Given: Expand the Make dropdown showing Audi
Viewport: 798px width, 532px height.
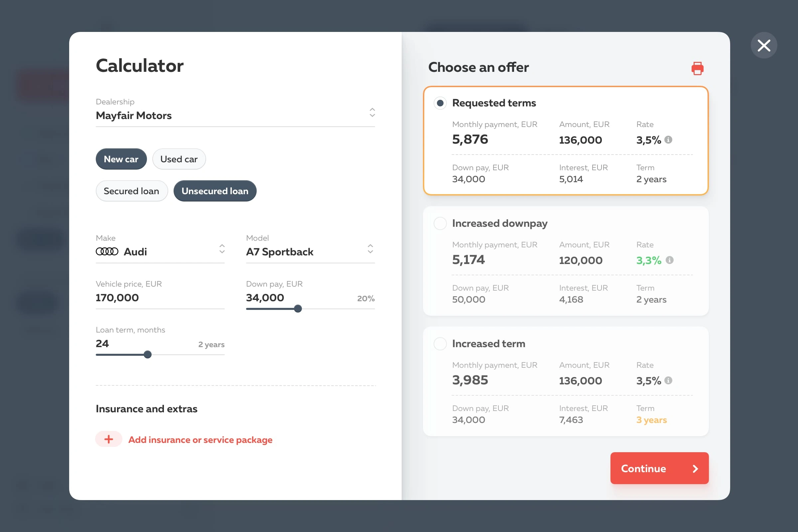Looking at the screenshot, I should (x=222, y=249).
